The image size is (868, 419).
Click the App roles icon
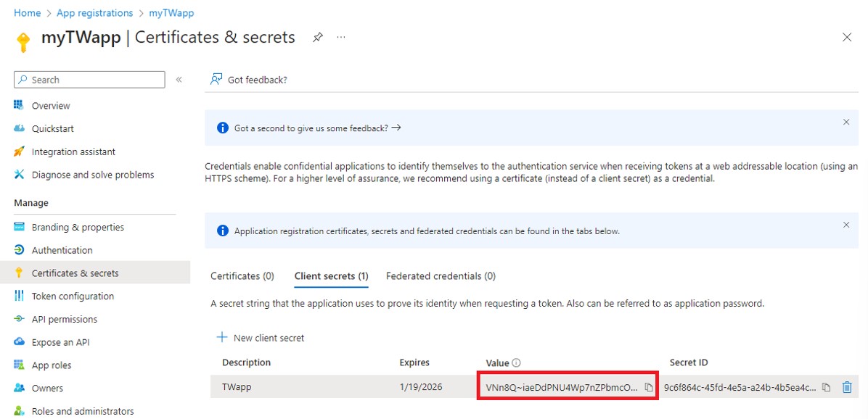click(x=20, y=365)
